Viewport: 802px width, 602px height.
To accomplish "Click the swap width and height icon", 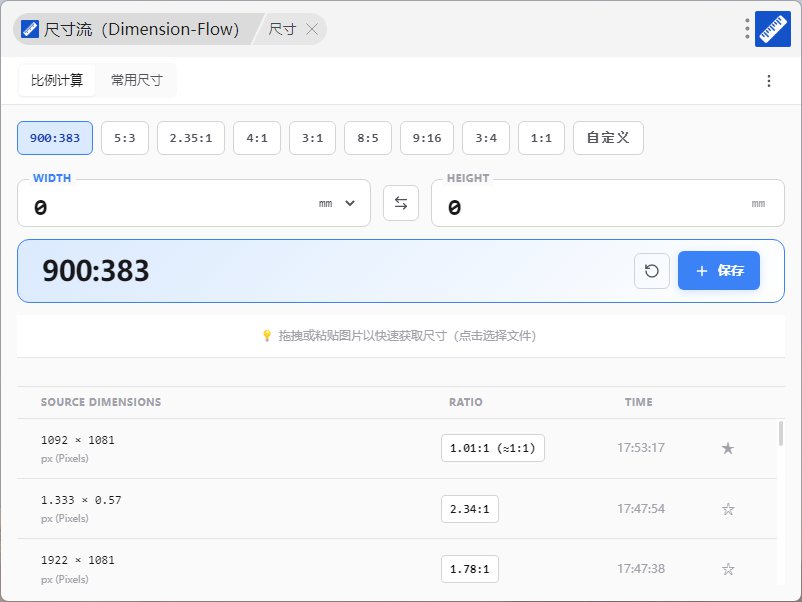I will pyautogui.click(x=401, y=203).
